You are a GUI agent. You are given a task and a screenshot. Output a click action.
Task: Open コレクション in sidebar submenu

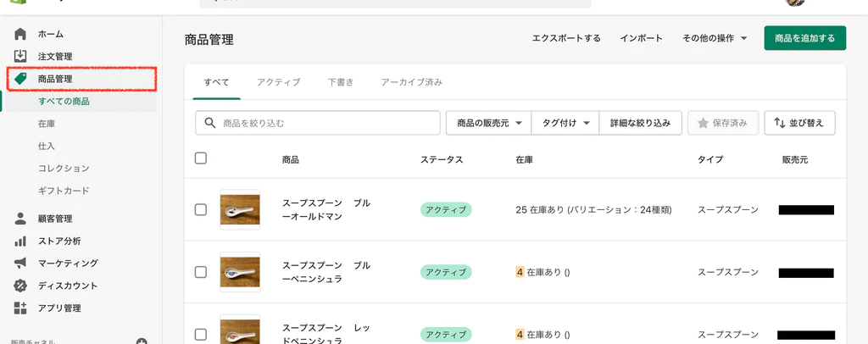coord(64,168)
